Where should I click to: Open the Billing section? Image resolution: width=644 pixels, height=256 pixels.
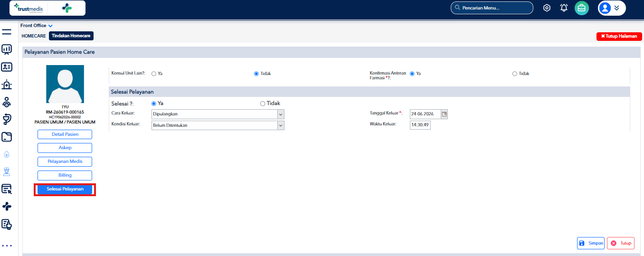65,175
